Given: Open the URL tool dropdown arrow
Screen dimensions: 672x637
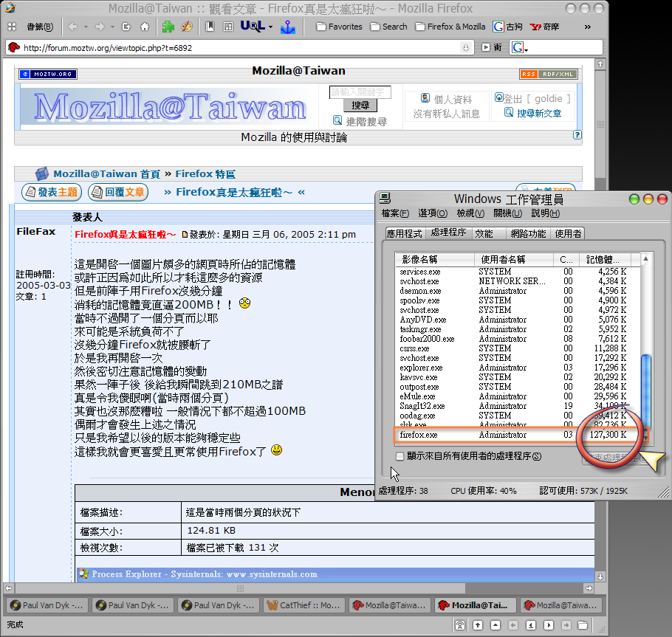Looking at the screenshot, I should 270,27.
